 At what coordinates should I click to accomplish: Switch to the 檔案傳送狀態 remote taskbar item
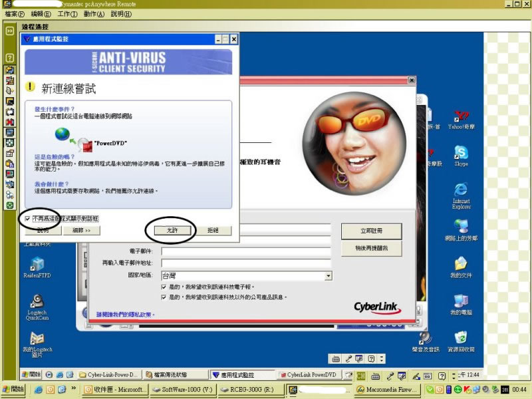pos(176,374)
